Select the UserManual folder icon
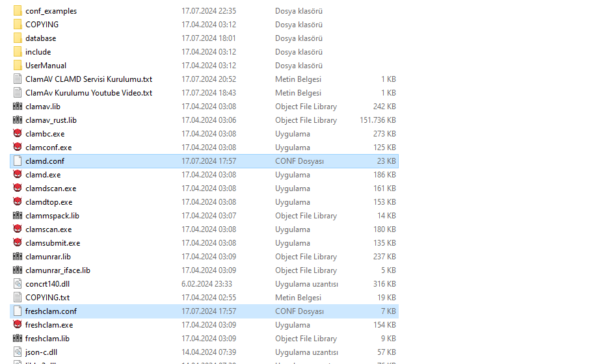Image resolution: width=612 pixels, height=364 pixels. click(x=18, y=66)
